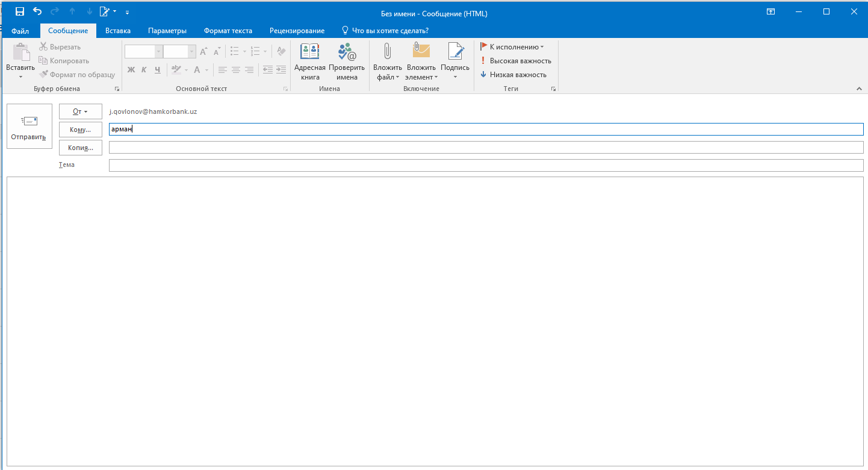Decrease font size with the smaller A icon

216,52
